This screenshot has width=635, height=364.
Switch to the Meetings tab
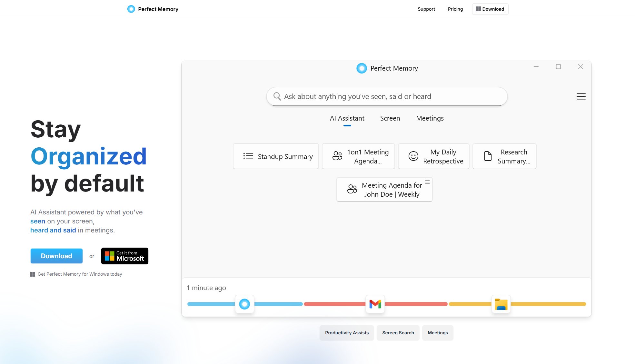click(430, 118)
